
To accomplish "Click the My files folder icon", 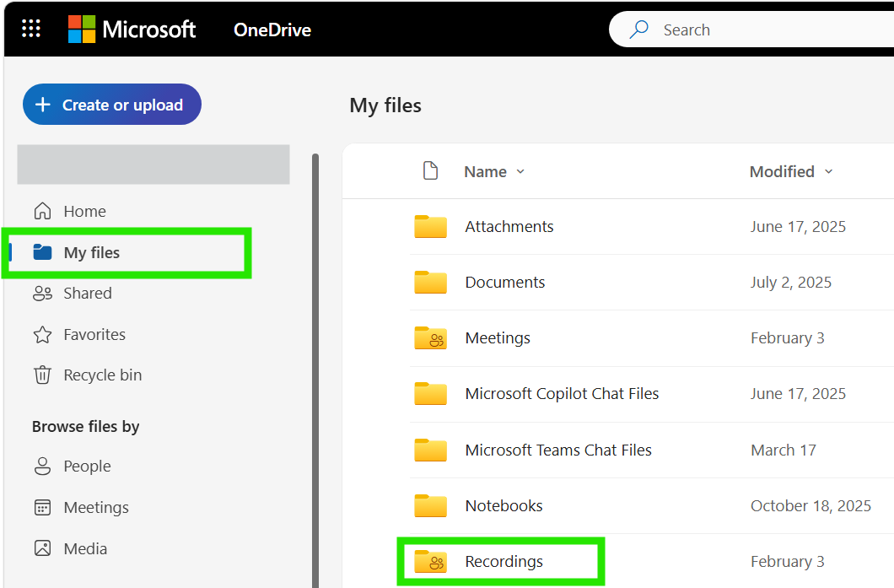I will pos(42,252).
